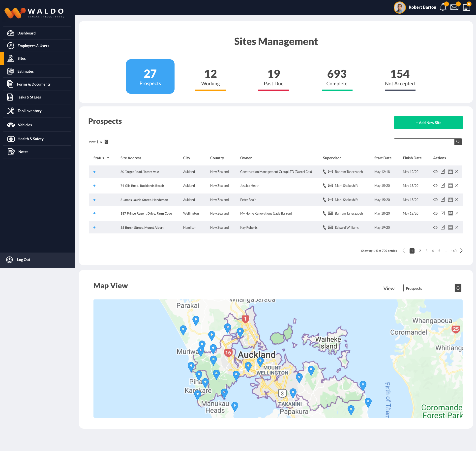Go to page 3 of results
Viewport: 476px width, 451px height.
(x=426, y=251)
